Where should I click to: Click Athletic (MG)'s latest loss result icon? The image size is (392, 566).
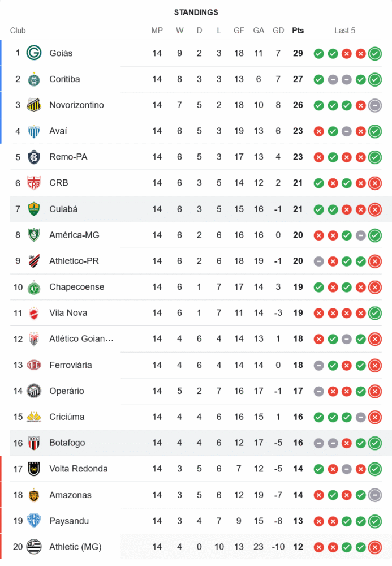(x=374, y=547)
